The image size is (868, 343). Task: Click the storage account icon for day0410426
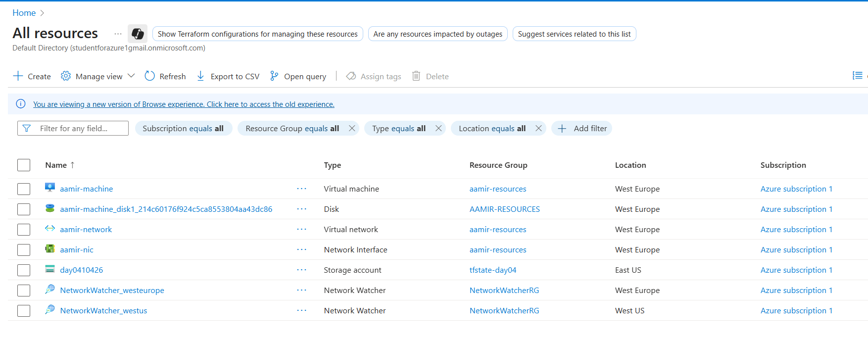50,269
